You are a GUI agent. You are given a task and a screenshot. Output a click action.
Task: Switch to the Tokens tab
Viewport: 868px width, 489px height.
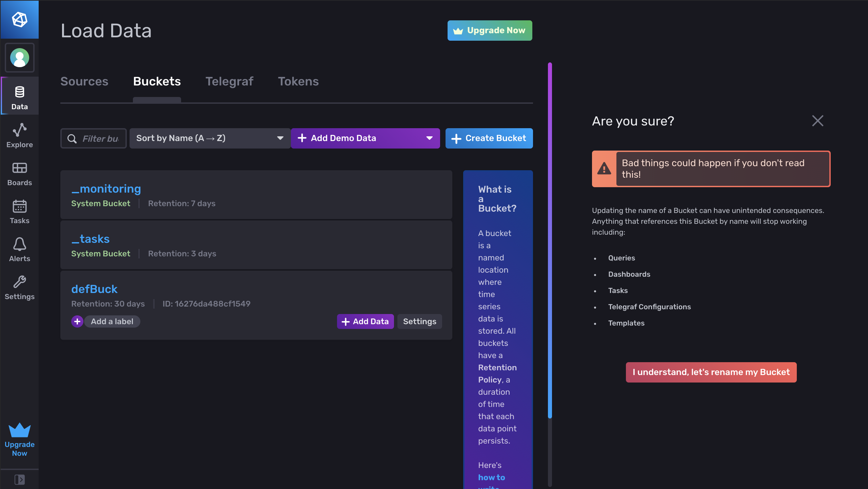pyautogui.click(x=298, y=81)
